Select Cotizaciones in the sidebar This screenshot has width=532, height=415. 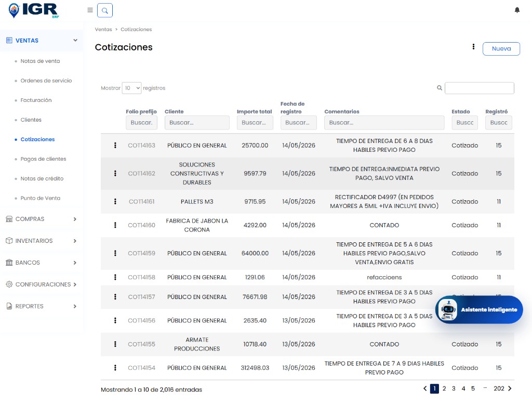(x=37, y=139)
